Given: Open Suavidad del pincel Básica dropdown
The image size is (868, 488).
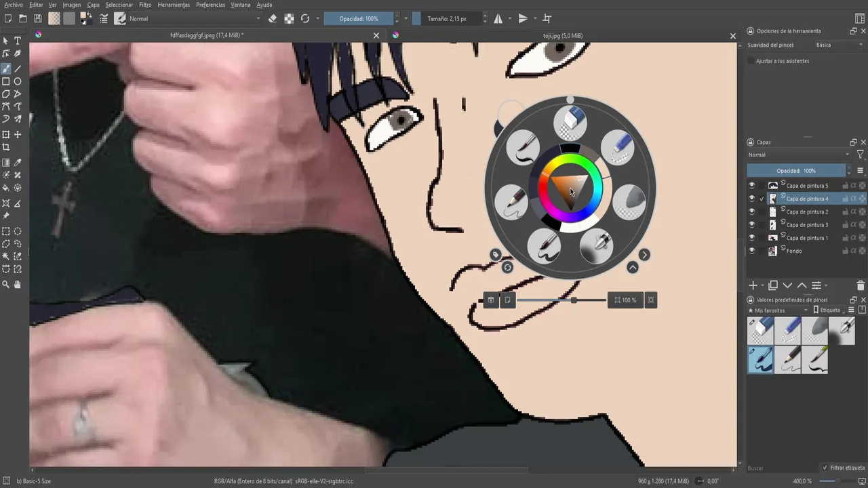Looking at the screenshot, I should pyautogui.click(x=839, y=45).
